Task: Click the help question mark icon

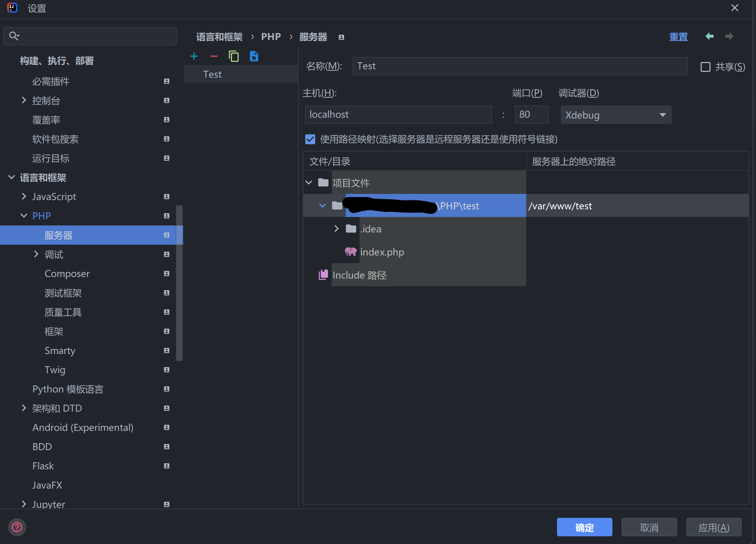Action: [17, 527]
